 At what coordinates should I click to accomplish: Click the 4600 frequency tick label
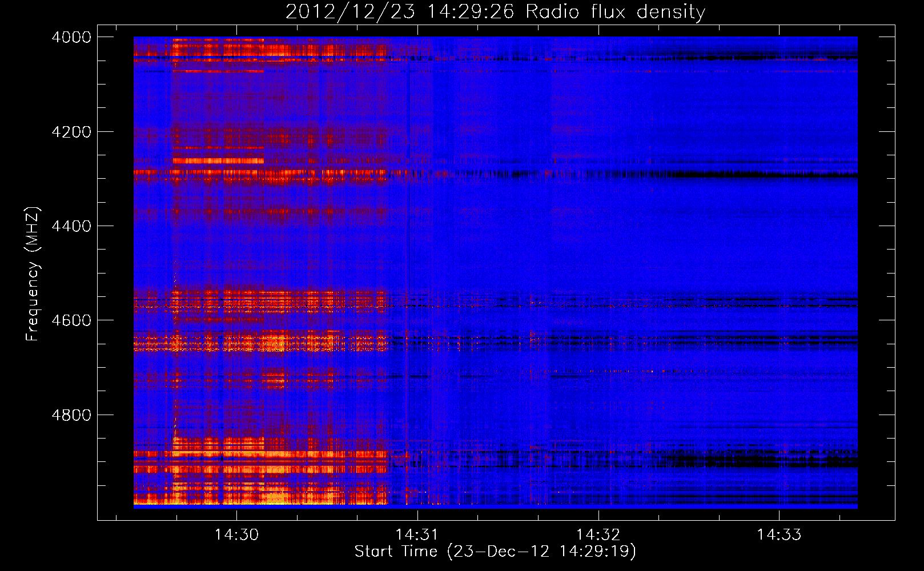71,320
